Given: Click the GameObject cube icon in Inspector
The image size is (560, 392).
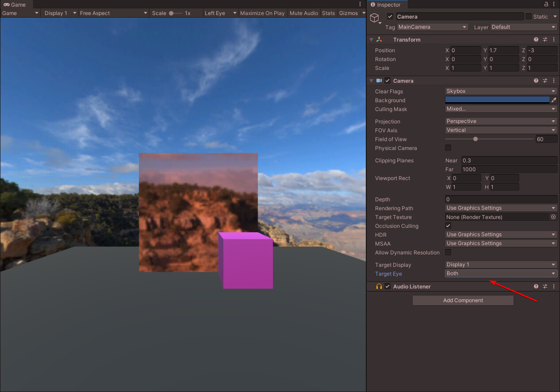Looking at the screenshot, I should pos(375,18).
